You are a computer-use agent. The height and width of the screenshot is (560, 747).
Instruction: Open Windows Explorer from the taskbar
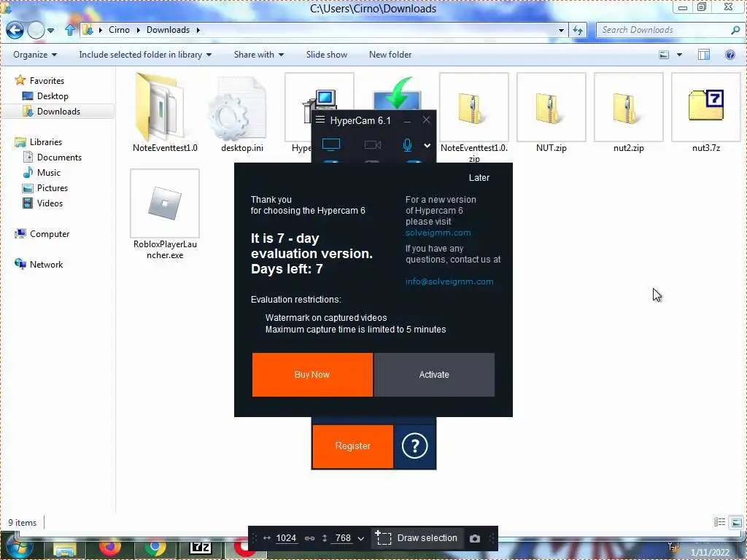pyautogui.click(x=65, y=549)
